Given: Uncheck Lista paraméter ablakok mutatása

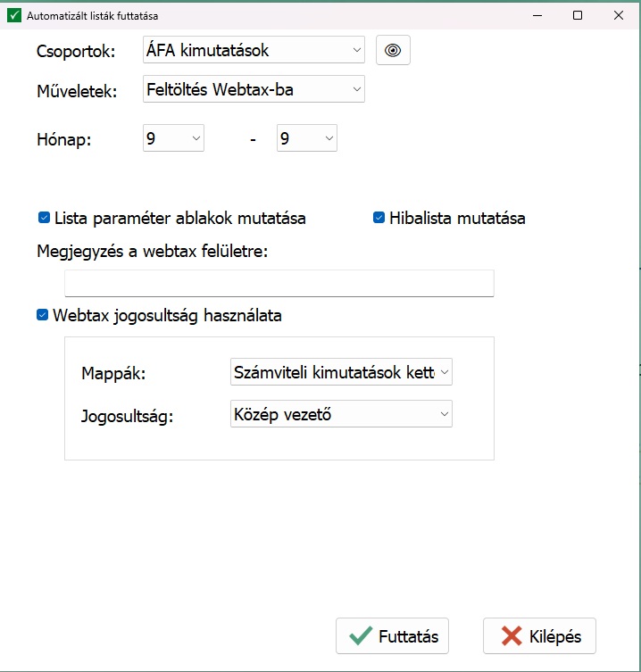Looking at the screenshot, I should 44,218.
